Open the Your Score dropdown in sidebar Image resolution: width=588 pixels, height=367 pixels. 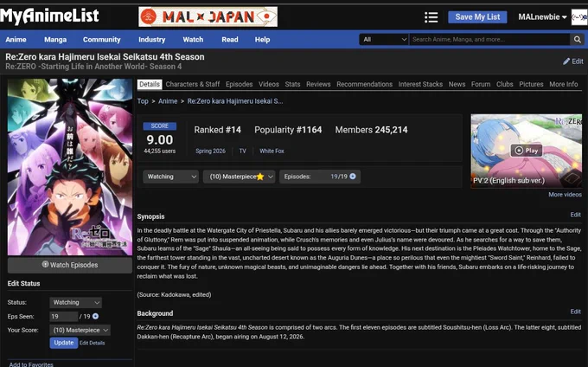80,331
